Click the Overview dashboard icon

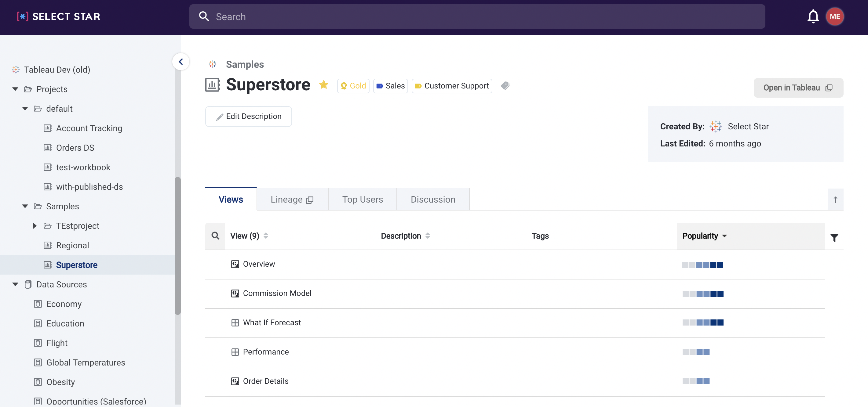(x=235, y=264)
